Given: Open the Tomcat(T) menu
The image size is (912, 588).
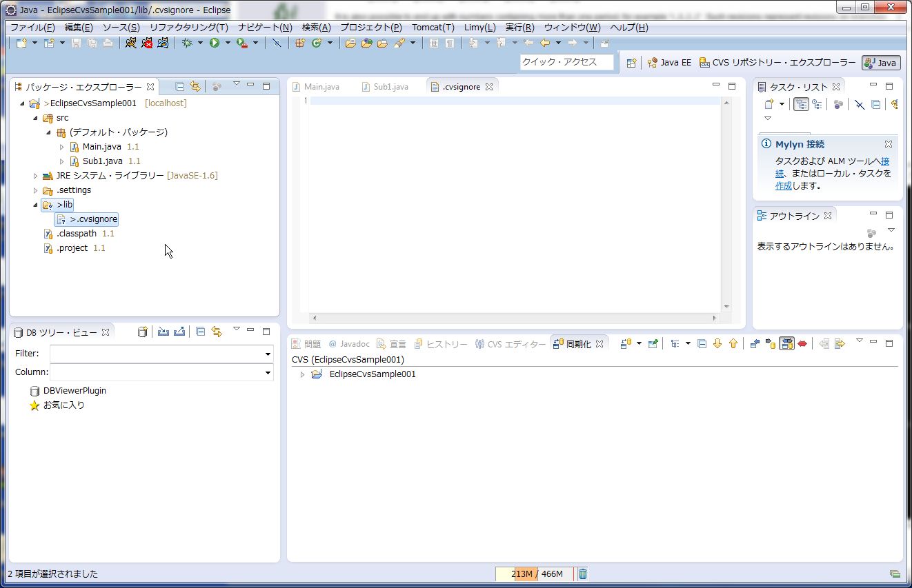Looking at the screenshot, I should pyautogui.click(x=433, y=28).
